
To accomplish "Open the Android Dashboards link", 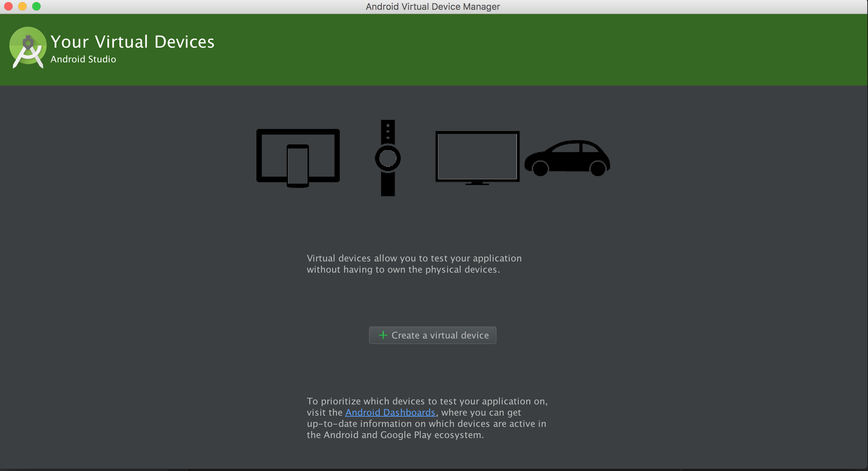I will tap(390, 412).
